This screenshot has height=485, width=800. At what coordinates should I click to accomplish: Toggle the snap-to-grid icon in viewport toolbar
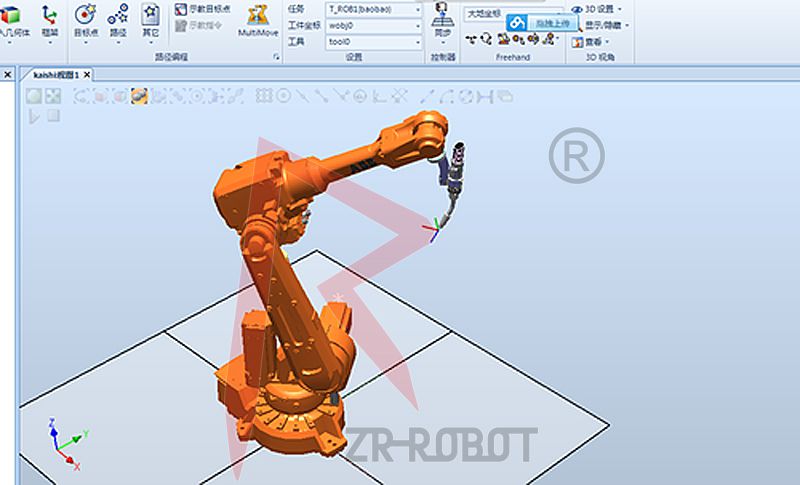point(265,96)
